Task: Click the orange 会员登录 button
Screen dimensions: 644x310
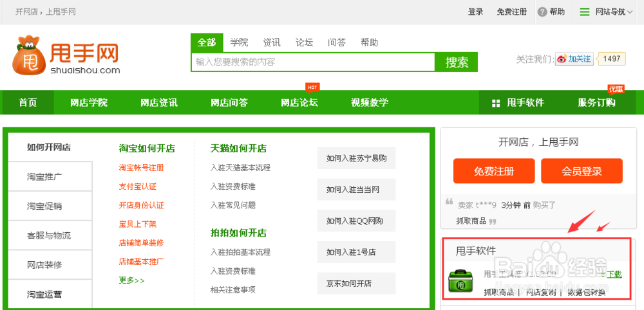Action: [x=582, y=171]
